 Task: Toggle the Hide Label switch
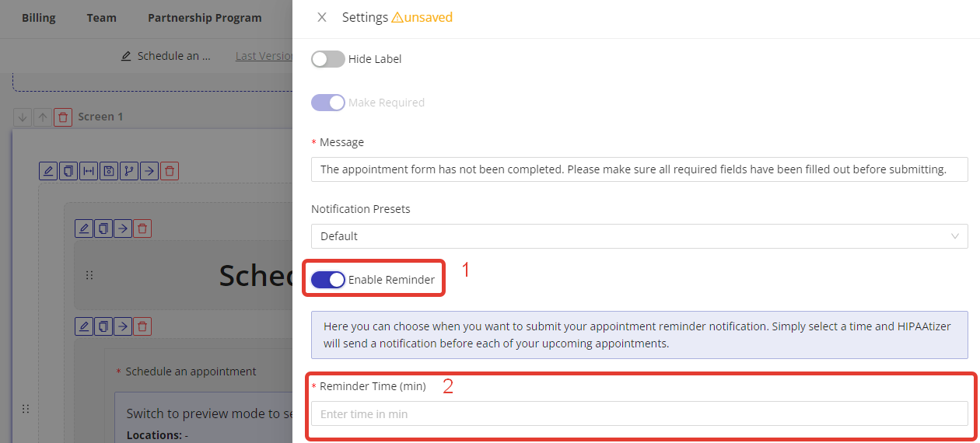(327, 59)
